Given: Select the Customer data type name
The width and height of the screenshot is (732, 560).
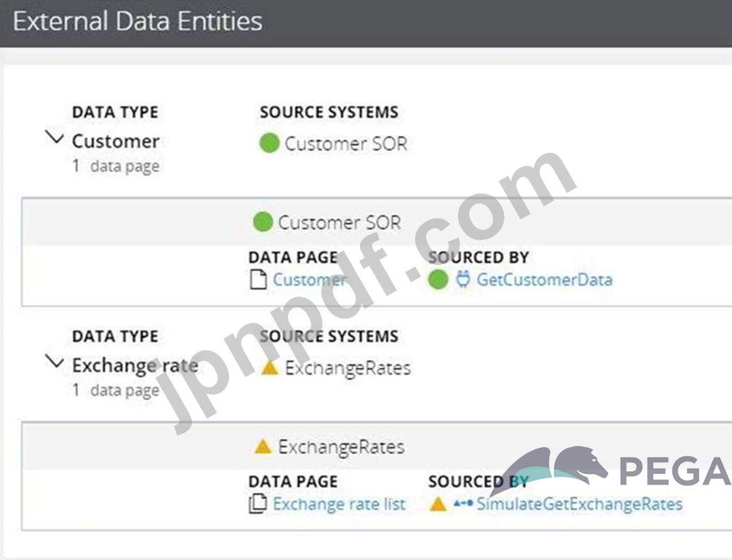Looking at the screenshot, I should pyautogui.click(x=115, y=141).
